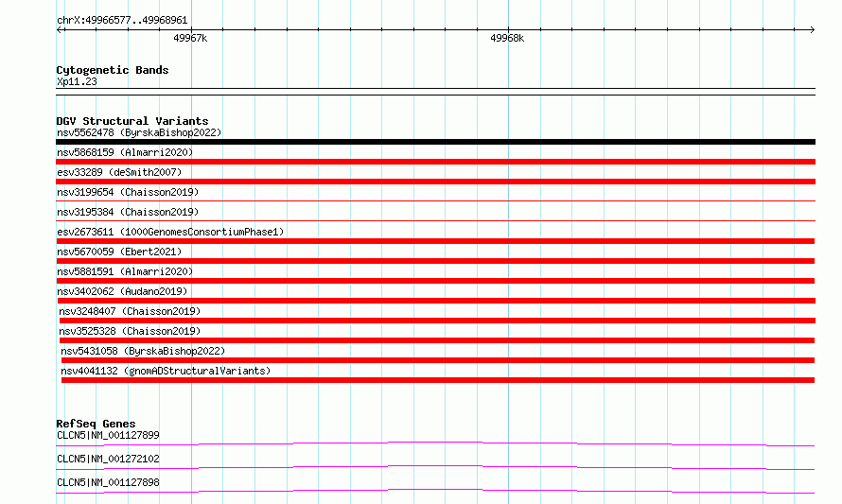Click the magenta CLCN5 NM_001127899 intron line
This screenshot has width=842, height=504.
[435, 443]
